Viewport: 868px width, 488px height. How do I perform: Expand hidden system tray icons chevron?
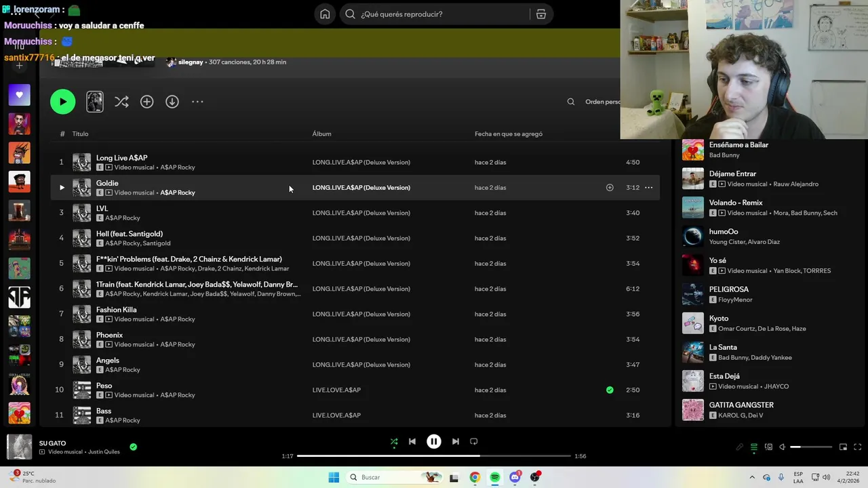pos(751,477)
